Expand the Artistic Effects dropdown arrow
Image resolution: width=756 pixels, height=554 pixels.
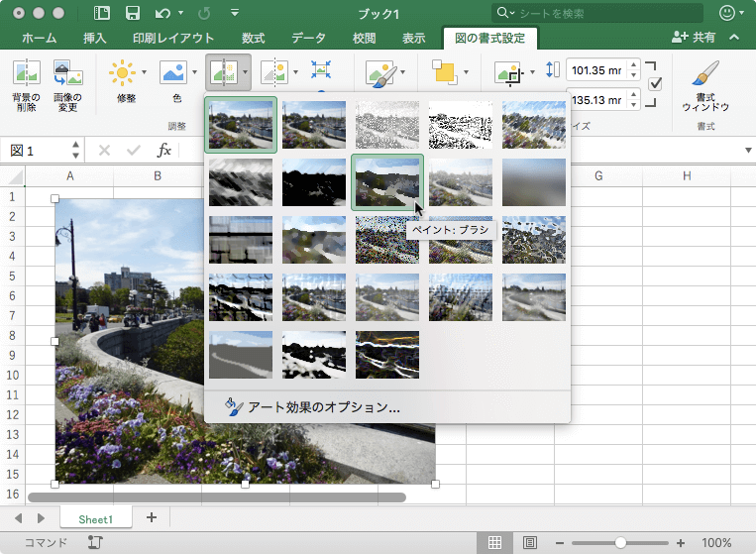pos(246,72)
